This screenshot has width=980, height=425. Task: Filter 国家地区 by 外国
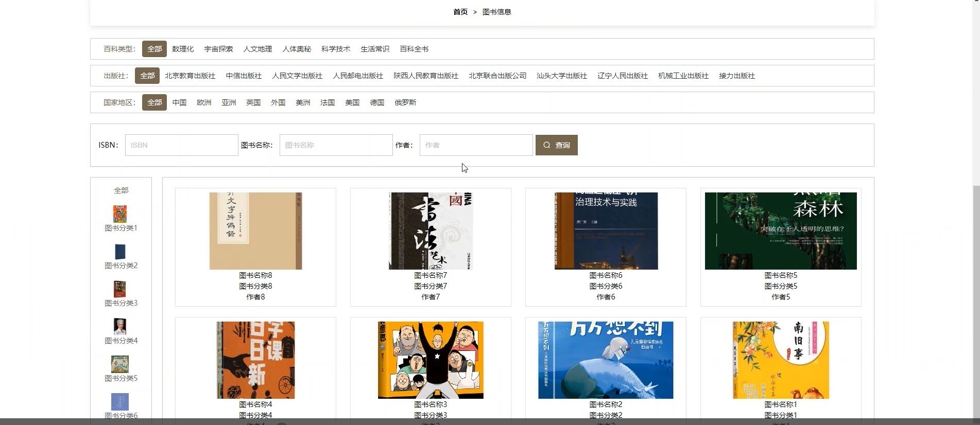pos(278,102)
